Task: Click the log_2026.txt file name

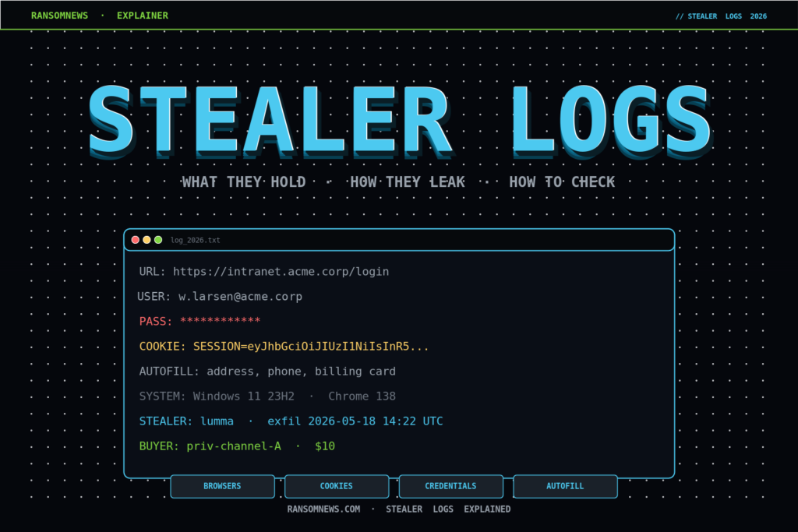Action: [x=196, y=240]
